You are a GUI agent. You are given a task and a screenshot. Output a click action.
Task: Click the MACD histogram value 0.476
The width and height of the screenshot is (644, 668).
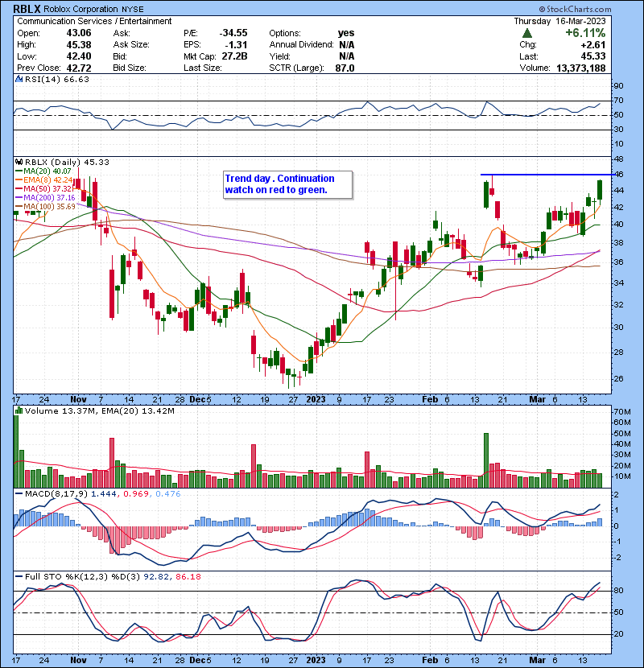pos(168,494)
